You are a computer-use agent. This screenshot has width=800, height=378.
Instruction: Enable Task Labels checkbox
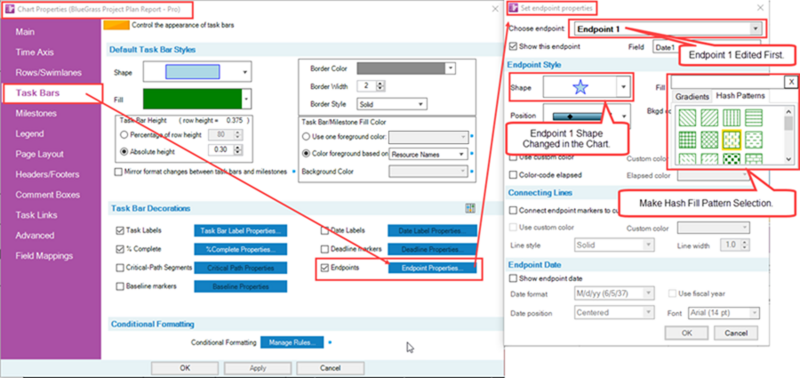[x=120, y=231]
